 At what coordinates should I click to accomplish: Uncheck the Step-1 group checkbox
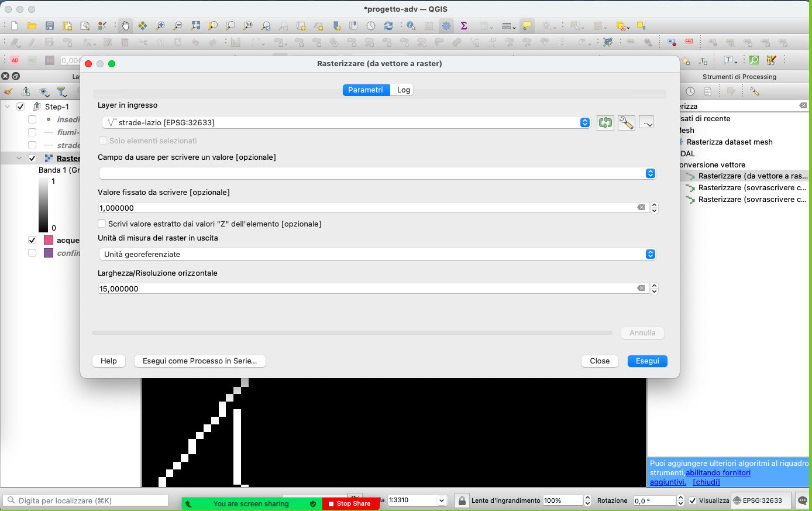coord(20,107)
